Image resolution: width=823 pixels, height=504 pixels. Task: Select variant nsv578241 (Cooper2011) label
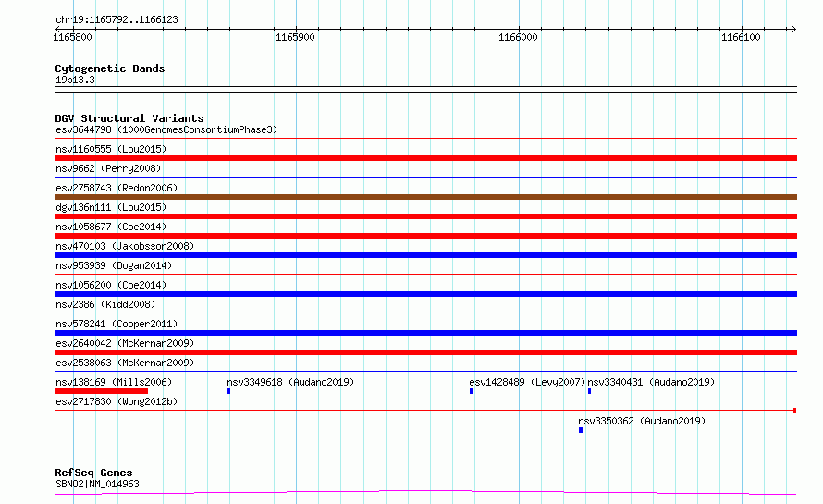pos(117,324)
